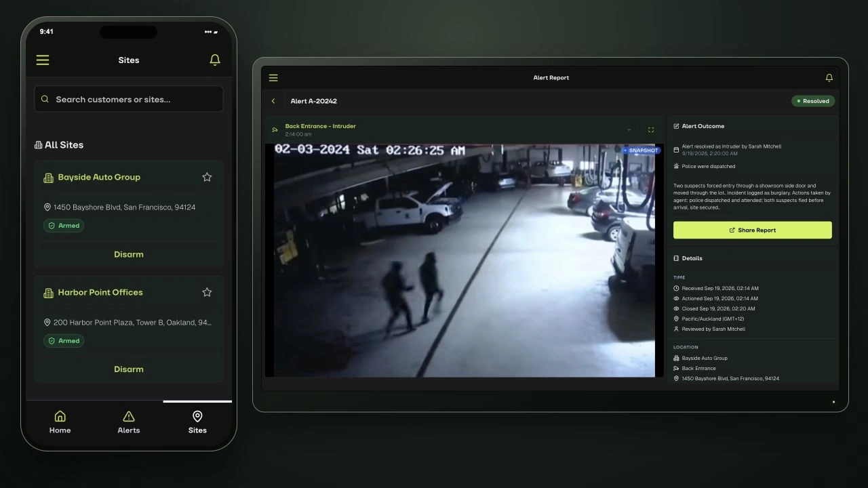Click the Share Report button
Image resolution: width=868 pixels, height=488 pixels.
(753, 230)
